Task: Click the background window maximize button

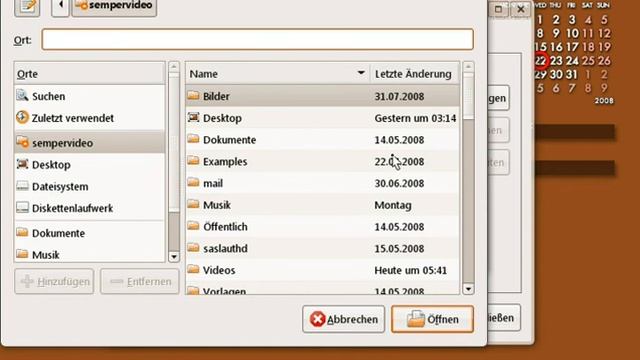Action: (498, 9)
